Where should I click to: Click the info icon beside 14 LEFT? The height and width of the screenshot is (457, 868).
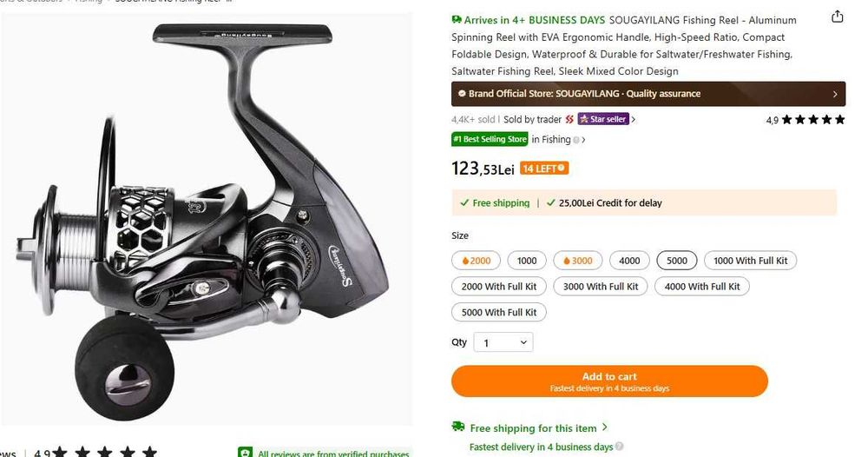(561, 169)
